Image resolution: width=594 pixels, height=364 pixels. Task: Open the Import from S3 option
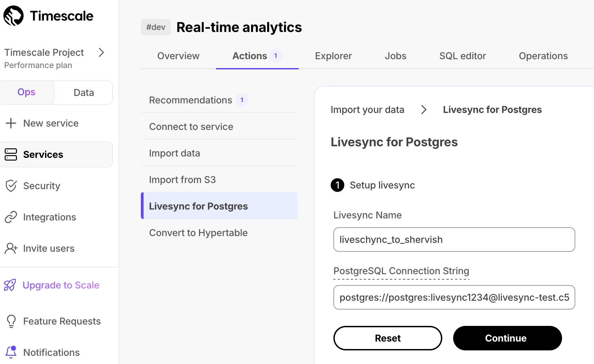pos(182,180)
